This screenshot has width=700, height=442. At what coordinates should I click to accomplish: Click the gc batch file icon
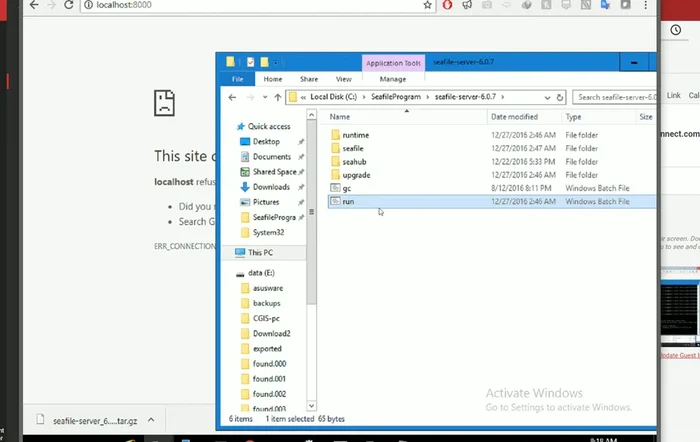335,188
